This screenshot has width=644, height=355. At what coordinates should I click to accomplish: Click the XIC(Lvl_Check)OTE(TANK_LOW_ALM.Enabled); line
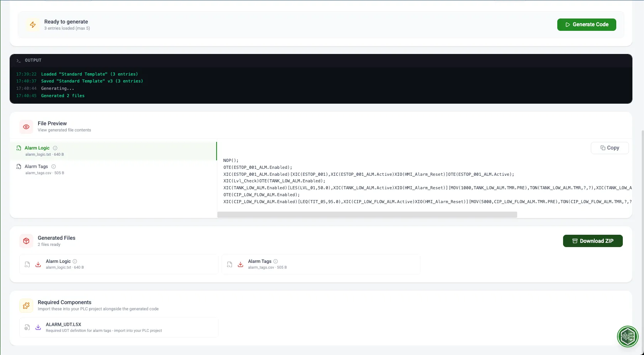coord(274,181)
